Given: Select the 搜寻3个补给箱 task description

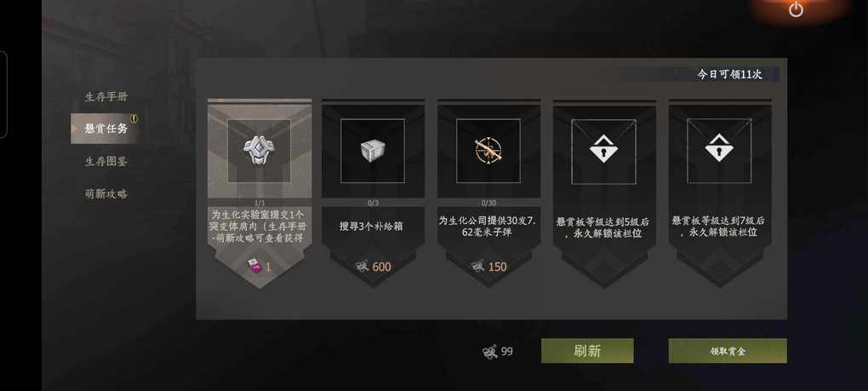Looking at the screenshot, I should tap(373, 227).
